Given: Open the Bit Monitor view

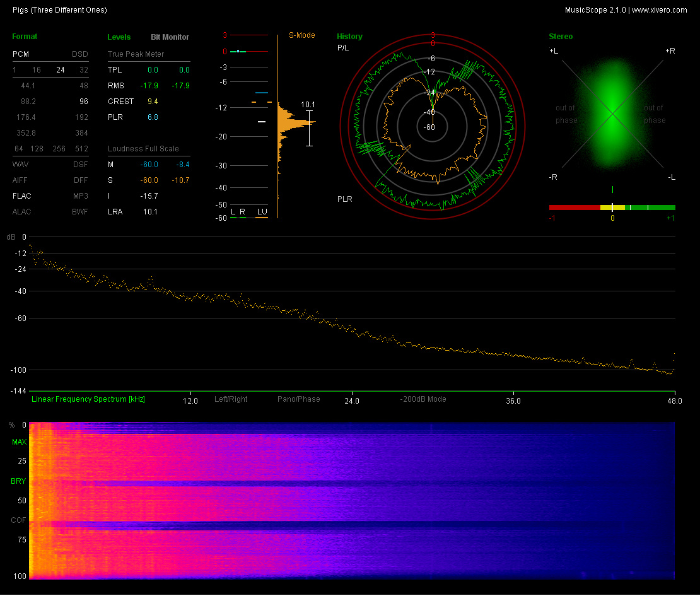Looking at the screenshot, I should [x=170, y=37].
